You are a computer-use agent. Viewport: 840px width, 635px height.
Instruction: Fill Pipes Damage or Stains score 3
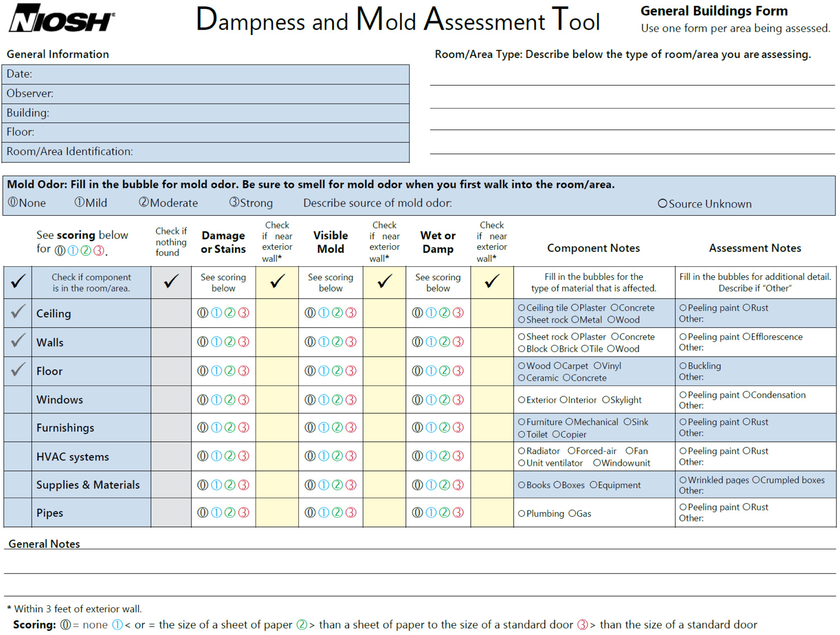[244, 512]
